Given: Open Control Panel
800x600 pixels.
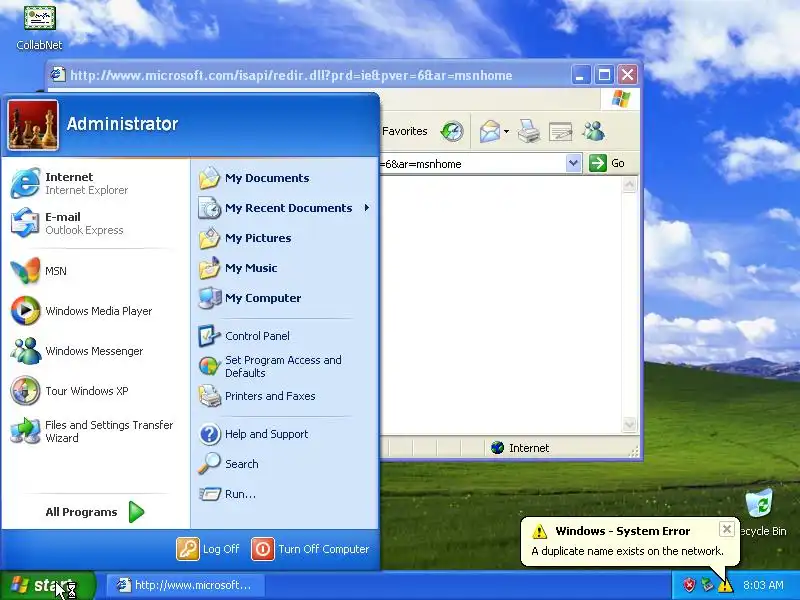Looking at the screenshot, I should pos(285,336).
